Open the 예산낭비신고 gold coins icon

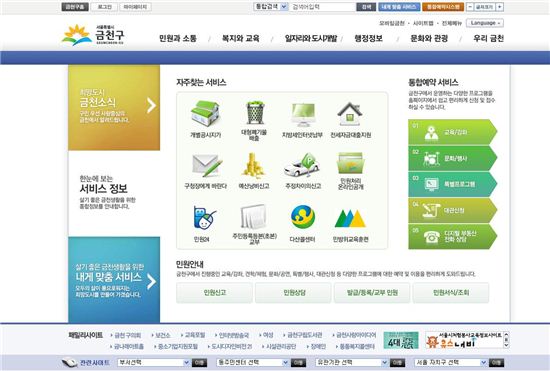(253, 165)
